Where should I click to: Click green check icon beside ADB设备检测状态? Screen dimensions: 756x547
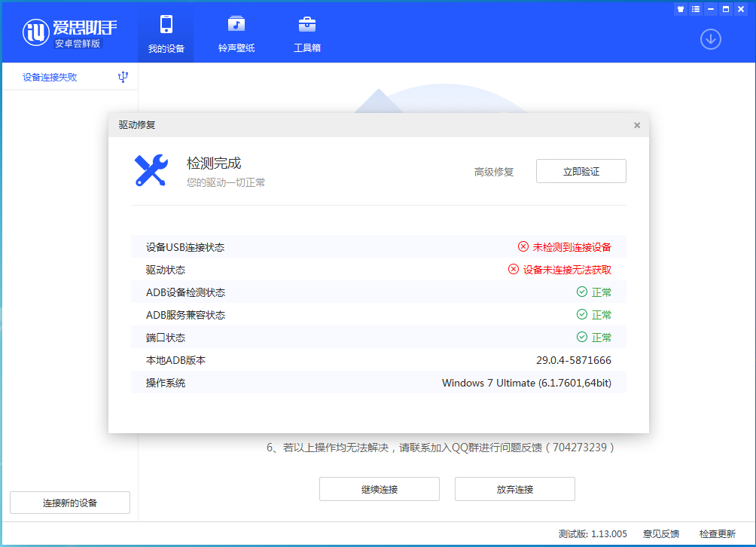click(580, 292)
